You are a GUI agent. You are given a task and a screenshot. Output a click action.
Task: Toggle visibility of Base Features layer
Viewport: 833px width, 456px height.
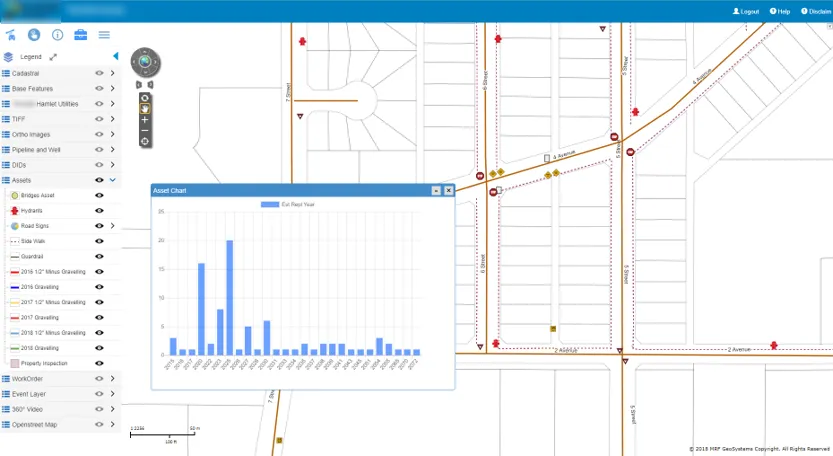pos(99,89)
